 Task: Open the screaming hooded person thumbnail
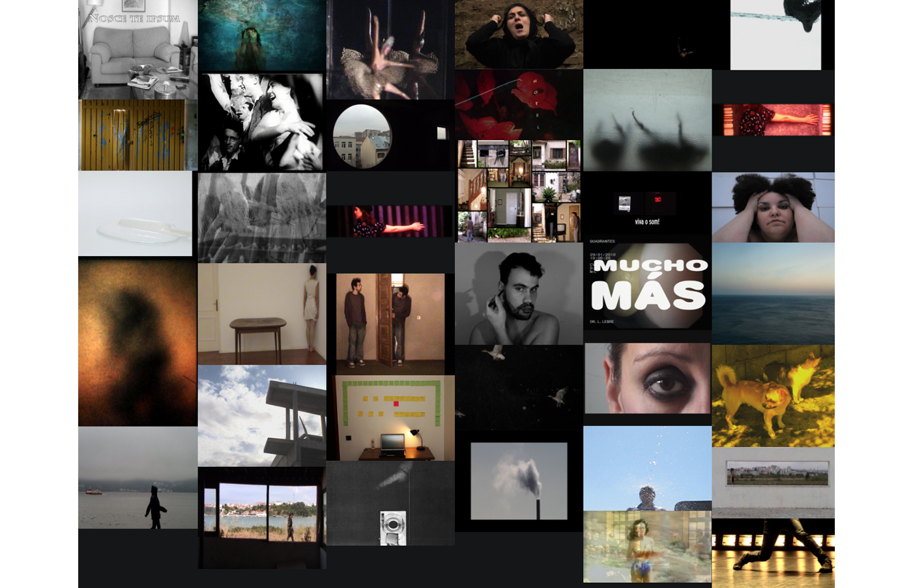click(519, 34)
